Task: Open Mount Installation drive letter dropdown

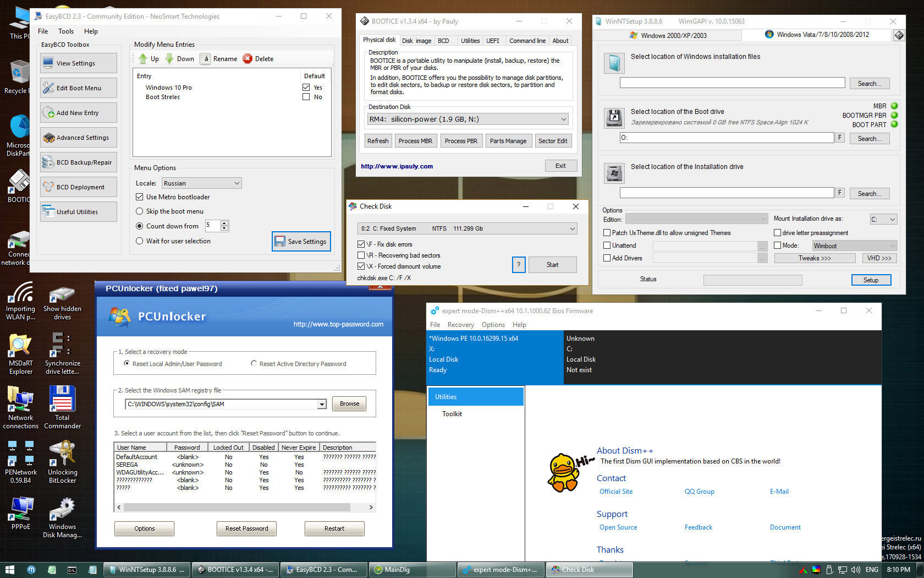Action: click(x=883, y=219)
